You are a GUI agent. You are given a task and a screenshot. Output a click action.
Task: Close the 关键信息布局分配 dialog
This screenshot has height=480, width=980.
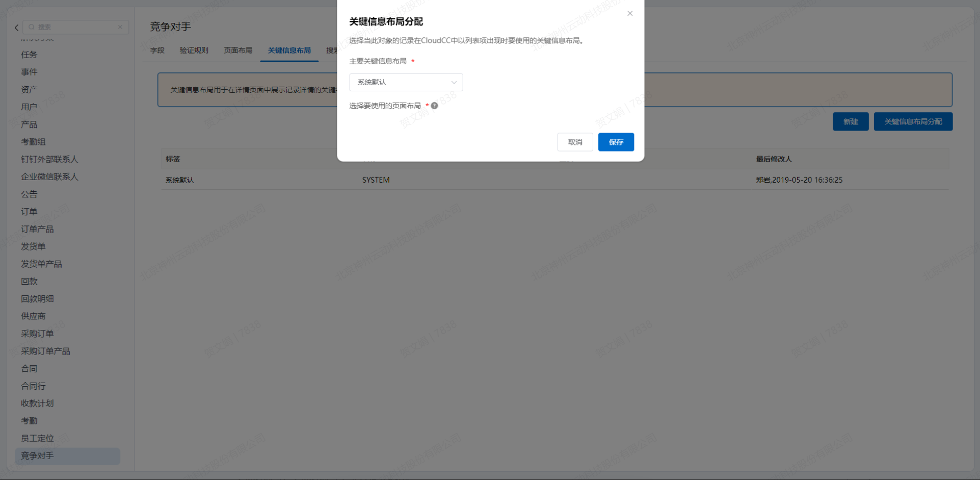pyautogui.click(x=630, y=13)
